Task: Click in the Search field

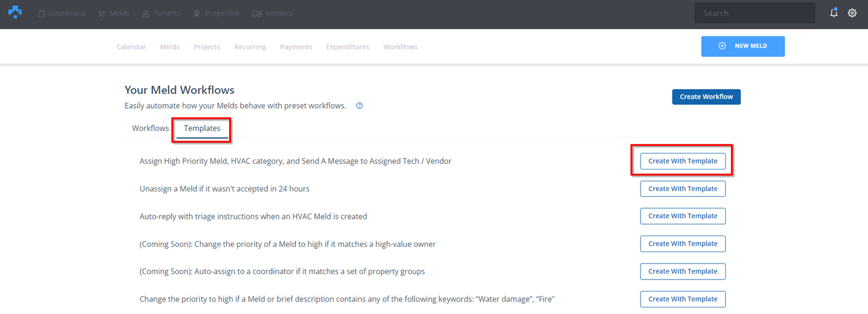Action: 754,13
